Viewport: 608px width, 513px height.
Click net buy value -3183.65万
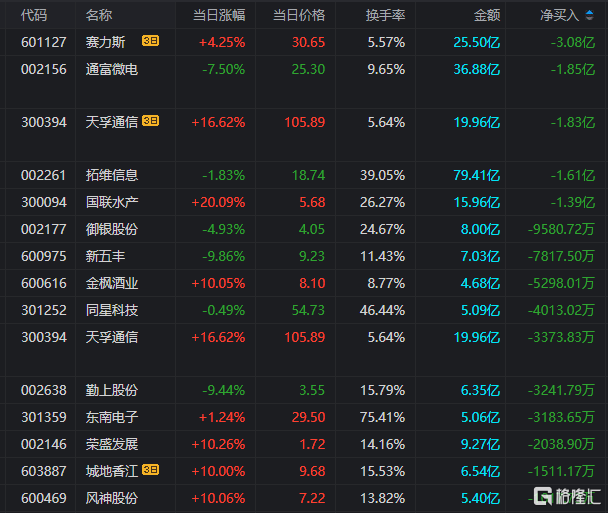(x=561, y=417)
